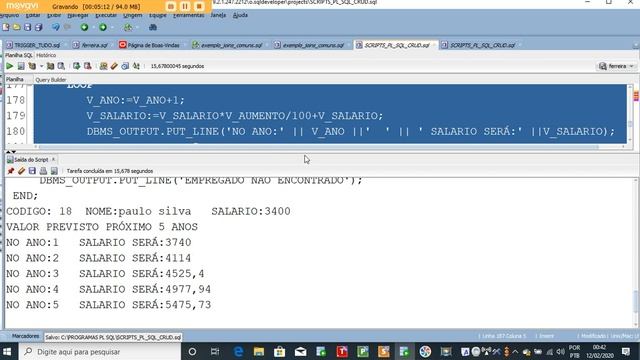
Task: Open the Ajuda menu
Action: point(240,15)
